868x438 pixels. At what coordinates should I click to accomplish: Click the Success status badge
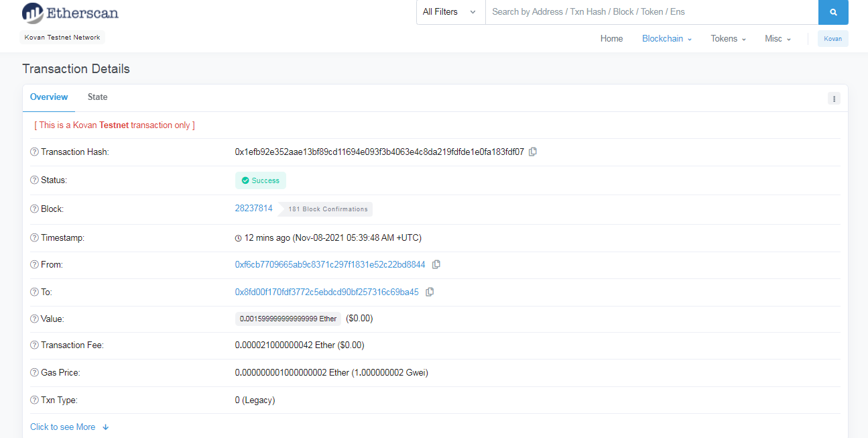click(x=261, y=180)
